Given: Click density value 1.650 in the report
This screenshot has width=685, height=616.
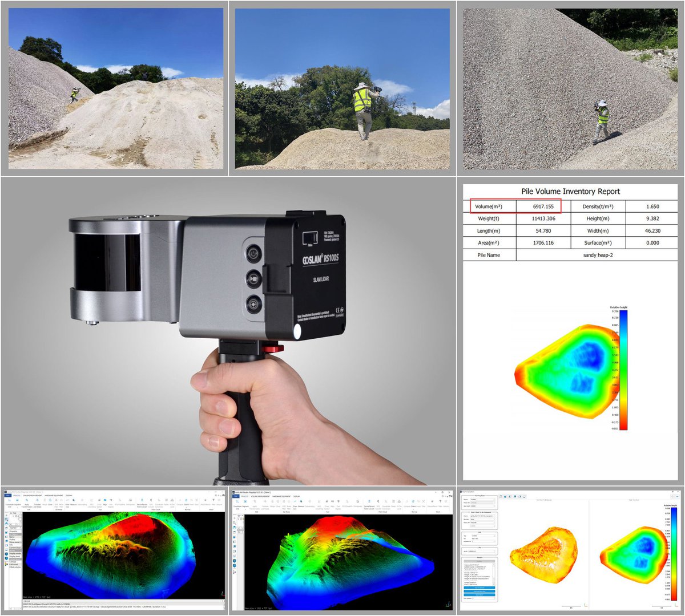Looking at the screenshot, I should coord(652,206).
